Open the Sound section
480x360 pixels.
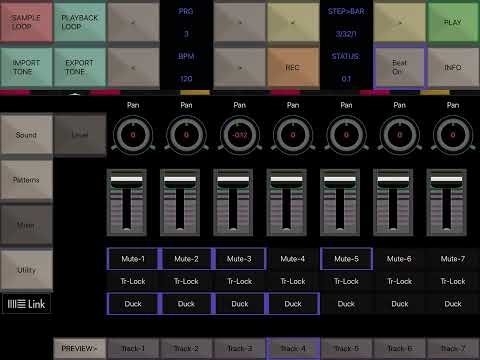tap(26, 135)
